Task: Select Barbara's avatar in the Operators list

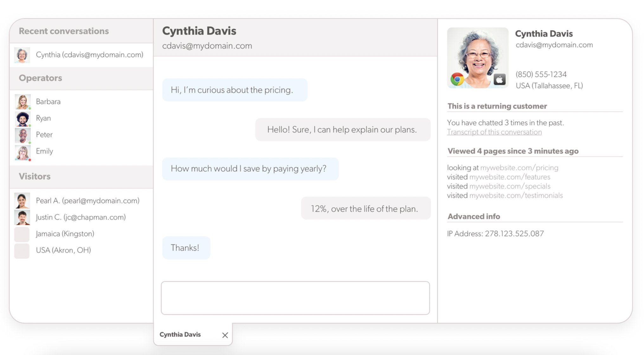Action: (x=23, y=101)
